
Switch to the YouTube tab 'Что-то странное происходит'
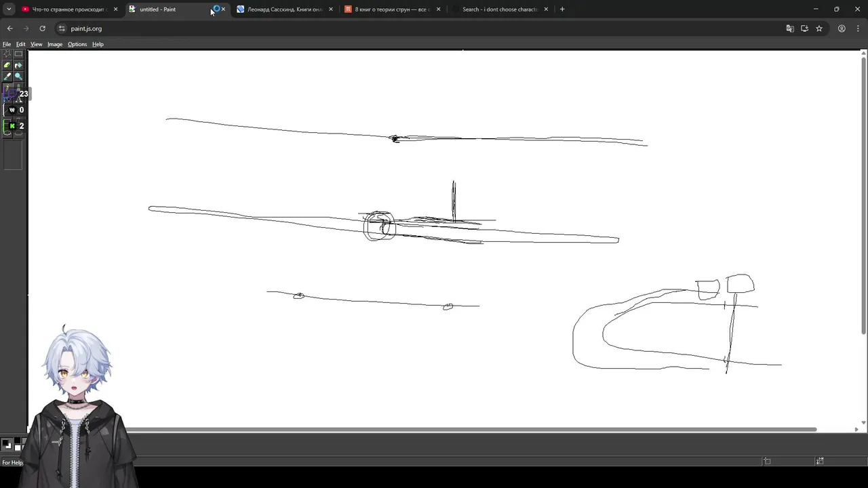click(x=69, y=9)
